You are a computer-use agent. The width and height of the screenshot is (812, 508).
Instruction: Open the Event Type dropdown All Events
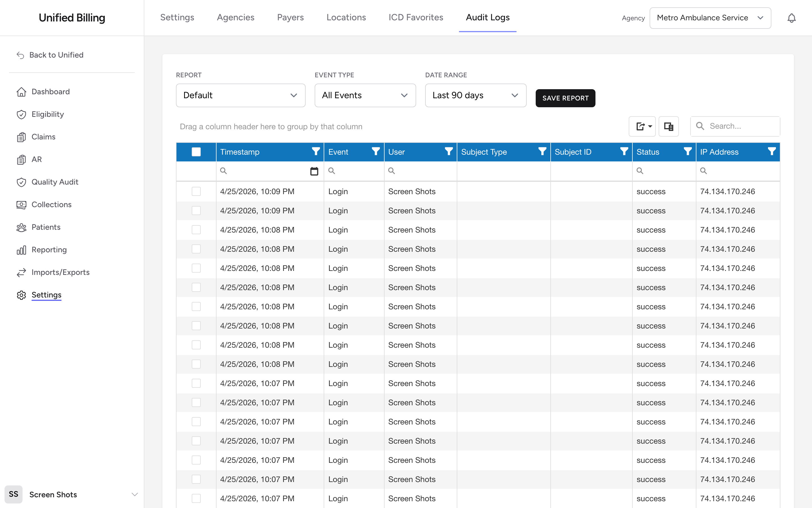[x=365, y=95]
